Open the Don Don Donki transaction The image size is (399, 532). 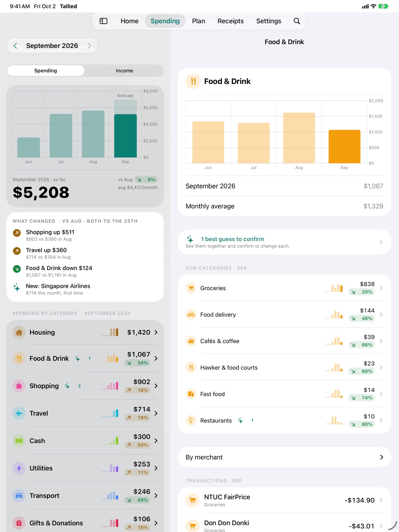coord(284,523)
